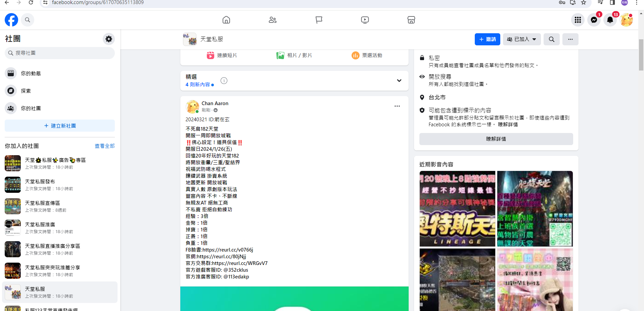The image size is (644, 311).
Task: Go to the Home tab icon
Action: pyautogui.click(x=226, y=20)
